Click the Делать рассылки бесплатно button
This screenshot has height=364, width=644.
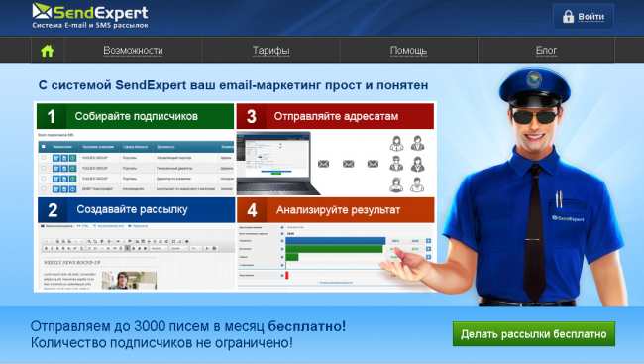pos(534,333)
